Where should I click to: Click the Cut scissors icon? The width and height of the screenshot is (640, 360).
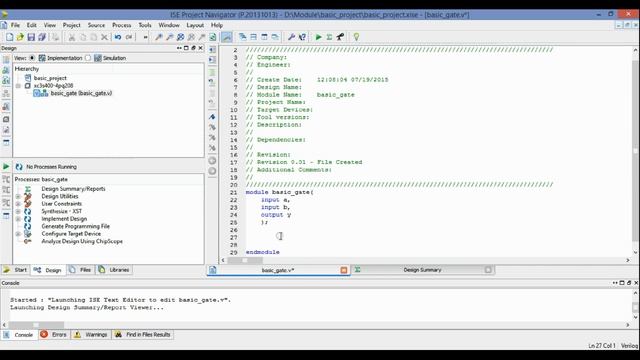click(x=72, y=37)
